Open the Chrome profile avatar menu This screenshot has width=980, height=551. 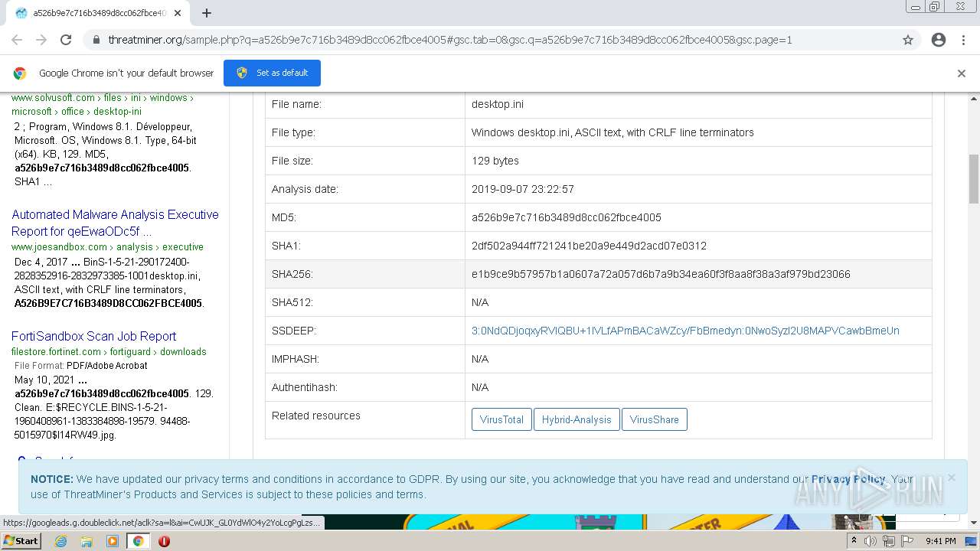pos(939,40)
